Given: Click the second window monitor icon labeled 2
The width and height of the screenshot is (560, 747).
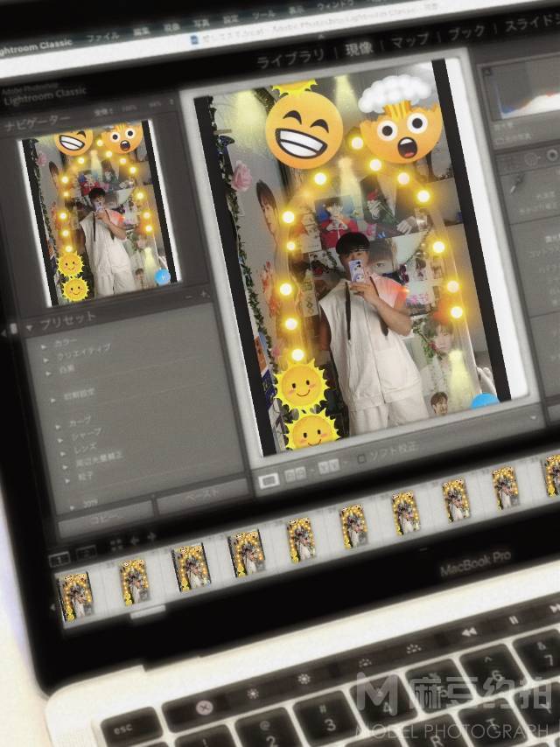Looking at the screenshot, I should click(x=87, y=553).
